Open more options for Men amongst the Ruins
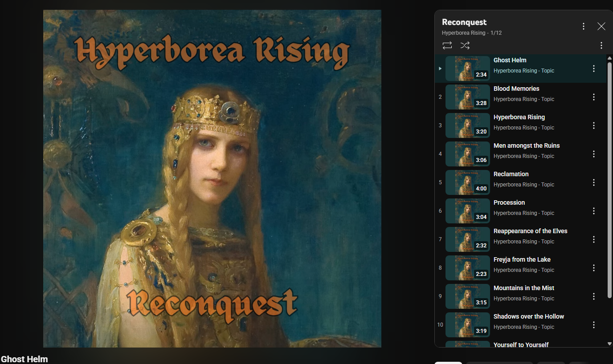This screenshot has width=613, height=364. (x=594, y=154)
